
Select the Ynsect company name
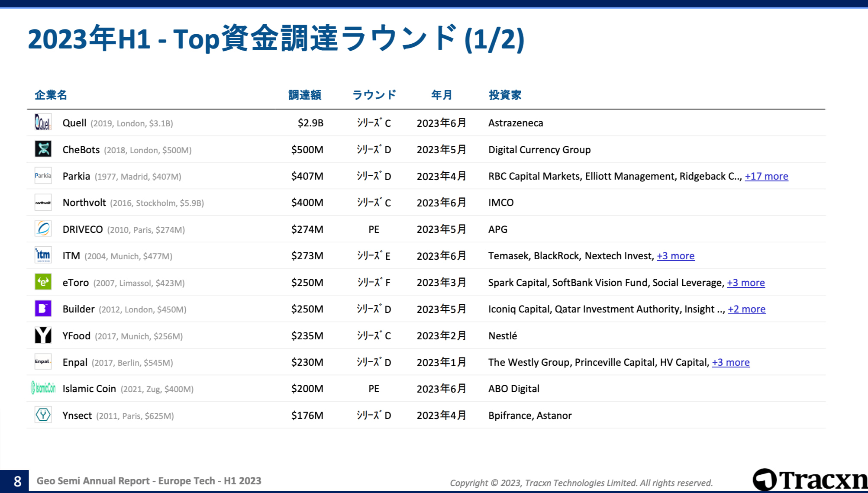pos(77,416)
